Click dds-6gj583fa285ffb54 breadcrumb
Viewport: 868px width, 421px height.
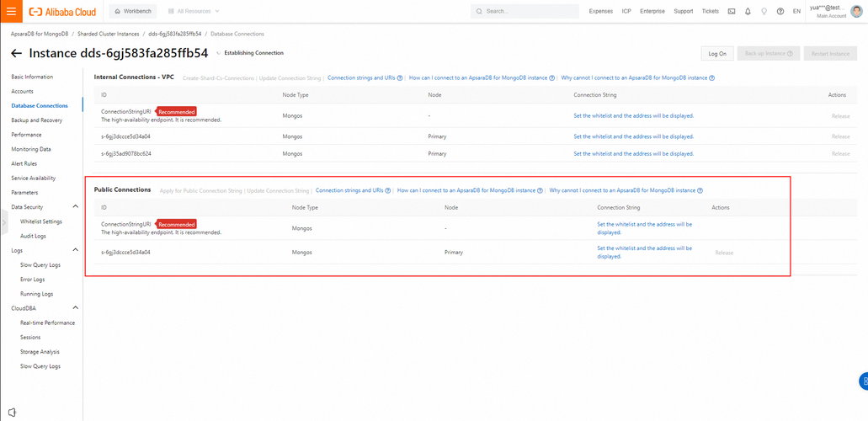point(175,35)
